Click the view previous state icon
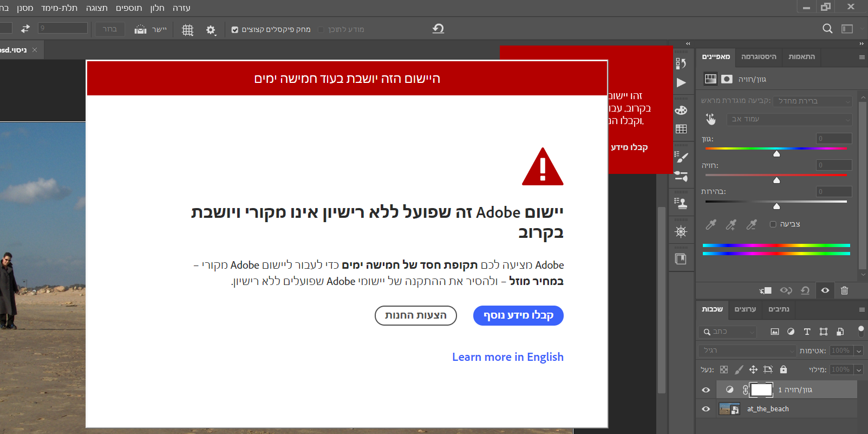Viewport: 868px width, 434px height. pos(786,291)
